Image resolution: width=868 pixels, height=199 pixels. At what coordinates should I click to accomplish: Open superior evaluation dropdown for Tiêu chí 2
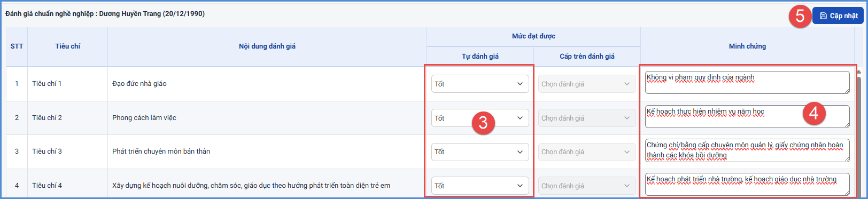(x=587, y=118)
